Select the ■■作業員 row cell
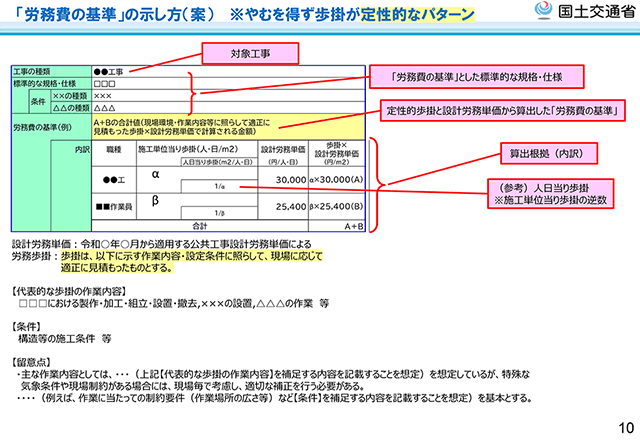This screenshot has width=640, height=443. point(113,207)
